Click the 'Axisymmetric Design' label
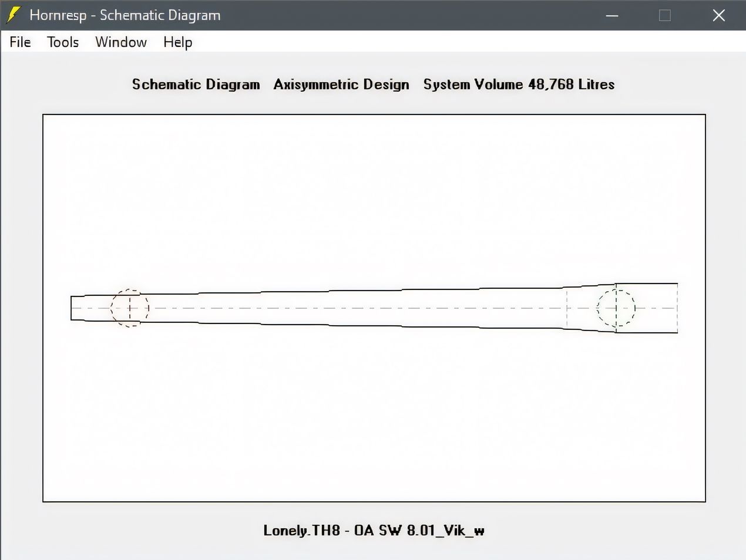Screen dimensions: 746x560 click(x=341, y=85)
